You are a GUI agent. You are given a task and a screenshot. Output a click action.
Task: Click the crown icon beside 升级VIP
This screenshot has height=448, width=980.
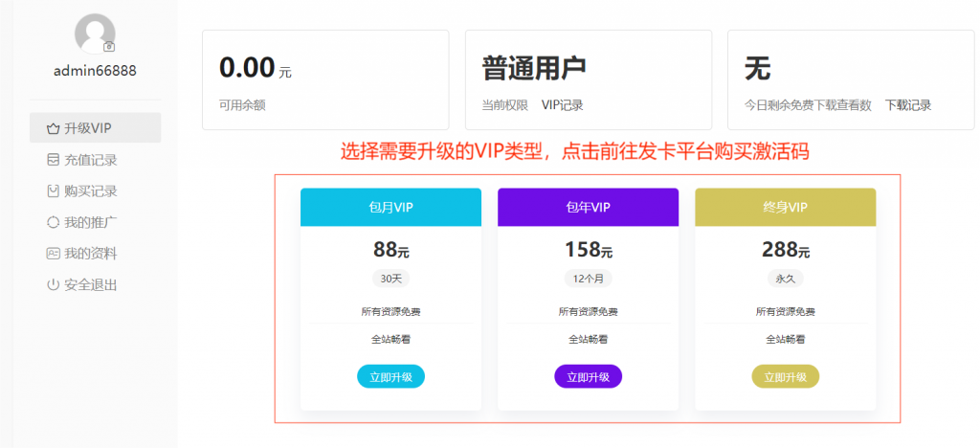coord(54,128)
